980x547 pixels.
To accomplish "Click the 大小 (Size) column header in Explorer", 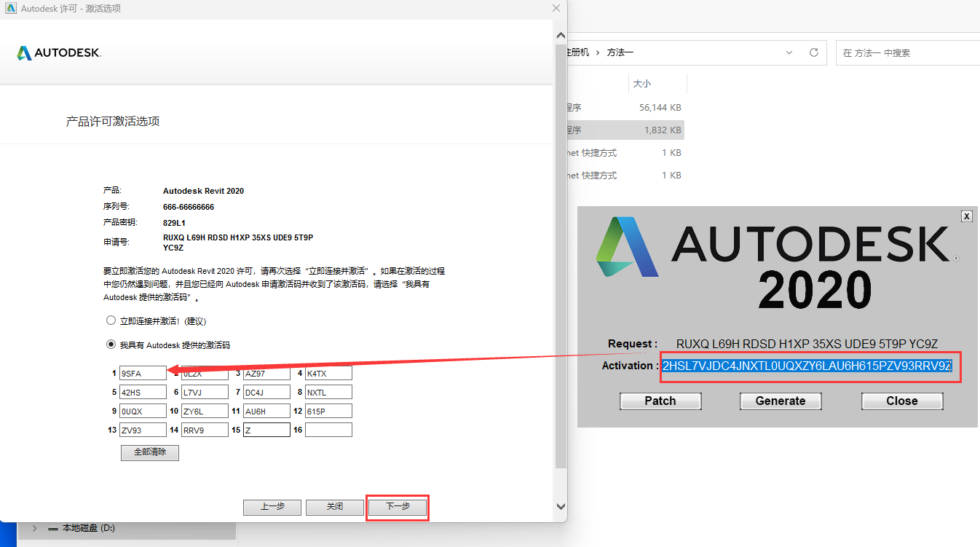I will coord(642,84).
